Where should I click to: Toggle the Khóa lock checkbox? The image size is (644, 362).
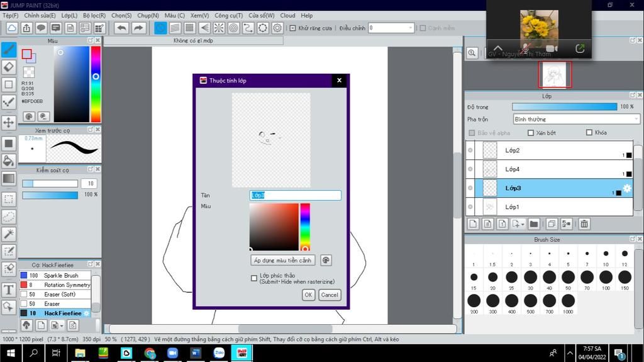coord(589,133)
